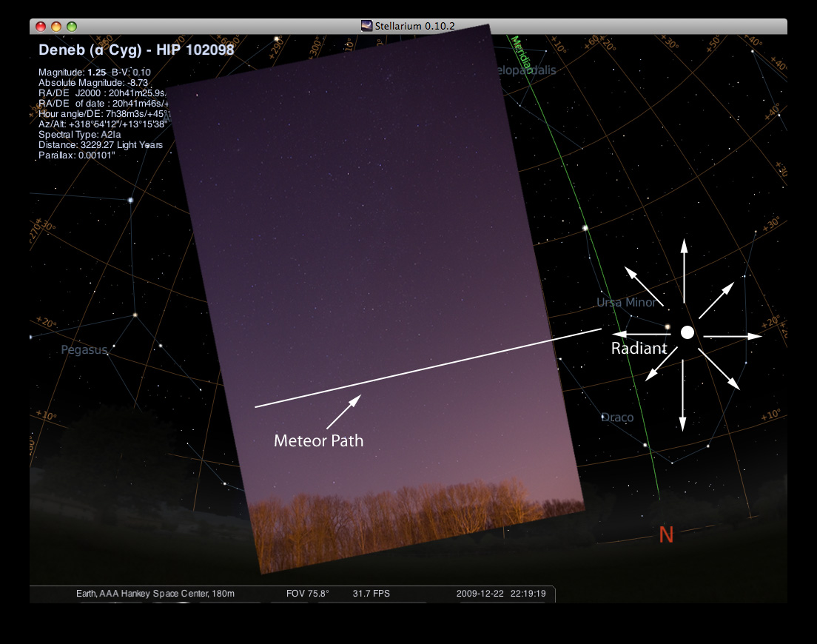Click the Absolute Magnitude: -8.73 line

pyautogui.click(x=93, y=83)
